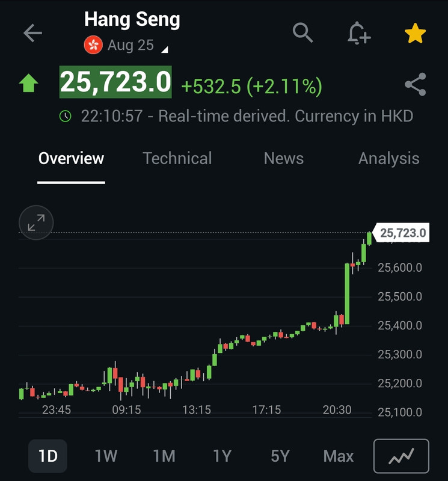Click the Real-time derived currency note
This screenshot has height=481, width=448.
click(x=286, y=116)
